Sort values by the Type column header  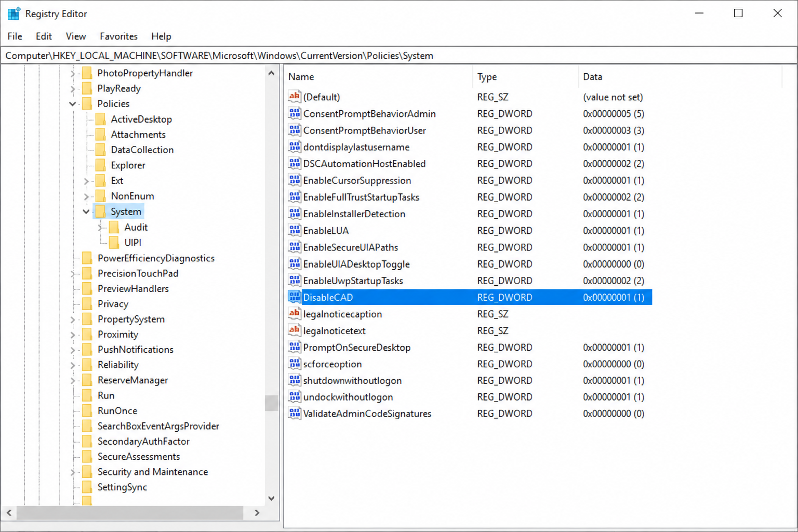(x=525, y=77)
